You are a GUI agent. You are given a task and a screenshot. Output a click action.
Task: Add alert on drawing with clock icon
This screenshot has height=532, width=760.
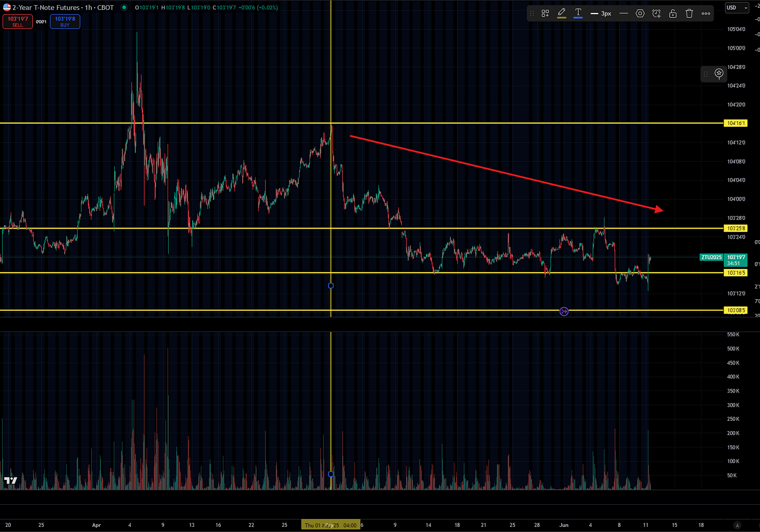point(657,14)
